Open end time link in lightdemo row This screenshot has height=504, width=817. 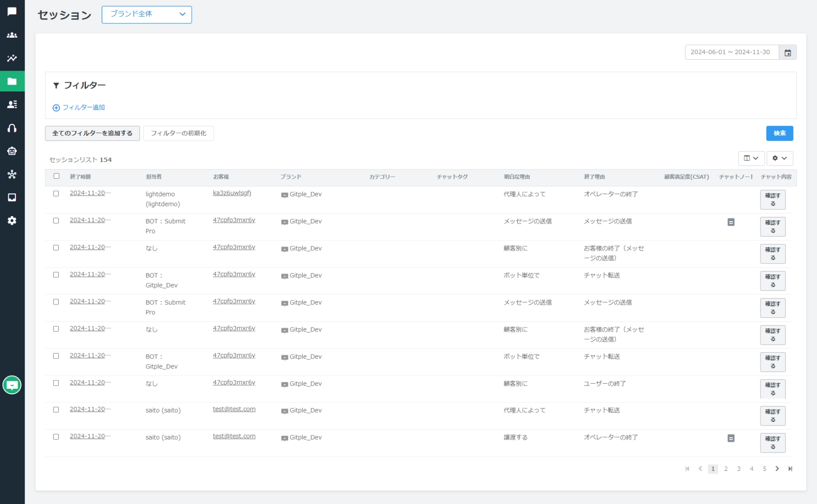click(90, 193)
